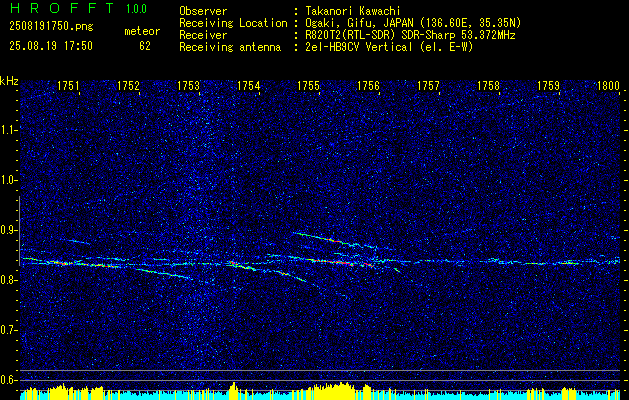Click the 0.9 frequency axis label
Screen dimensions: 629x400
coord(8,230)
